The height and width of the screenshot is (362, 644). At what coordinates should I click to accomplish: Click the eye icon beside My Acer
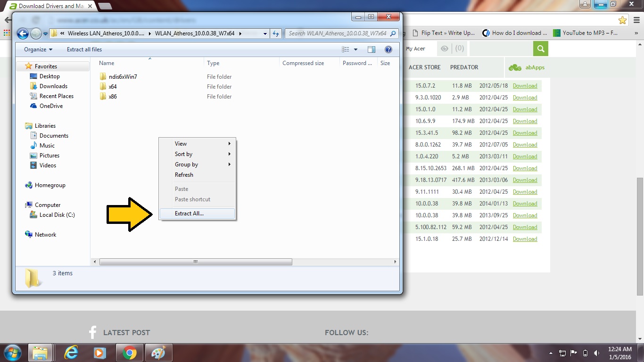[x=444, y=49]
